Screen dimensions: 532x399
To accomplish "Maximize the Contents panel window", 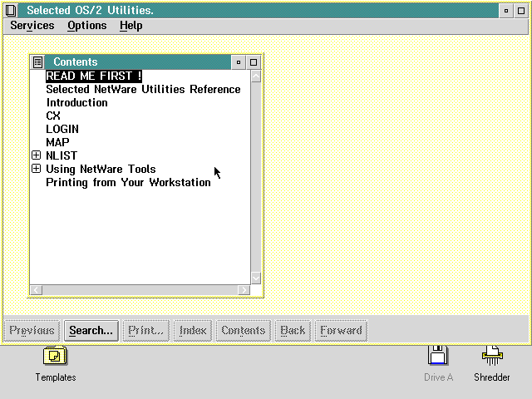I will pyautogui.click(x=254, y=62).
